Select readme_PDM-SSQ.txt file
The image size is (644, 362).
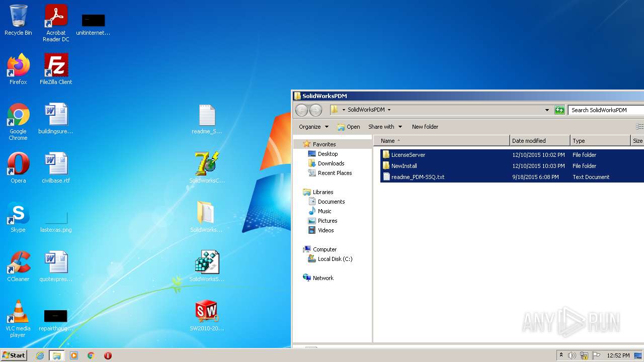tap(418, 177)
